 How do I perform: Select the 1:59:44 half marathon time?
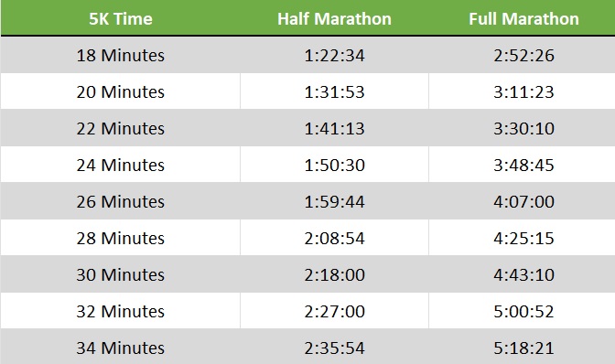pyautogui.click(x=334, y=201)
